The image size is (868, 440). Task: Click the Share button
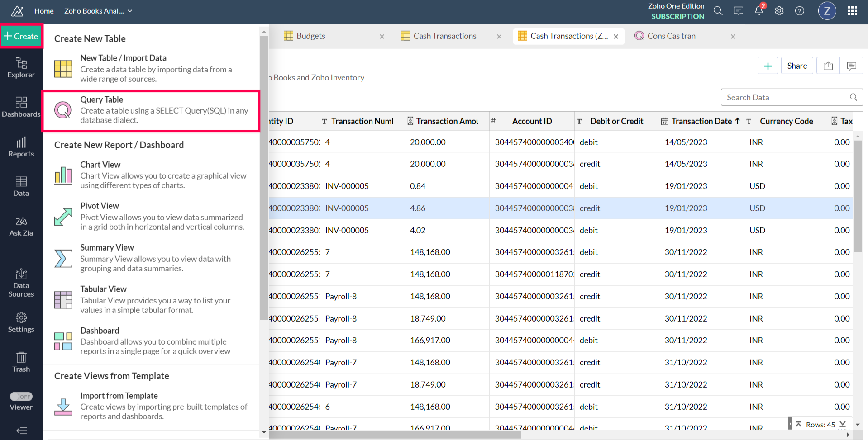(797, 66)
